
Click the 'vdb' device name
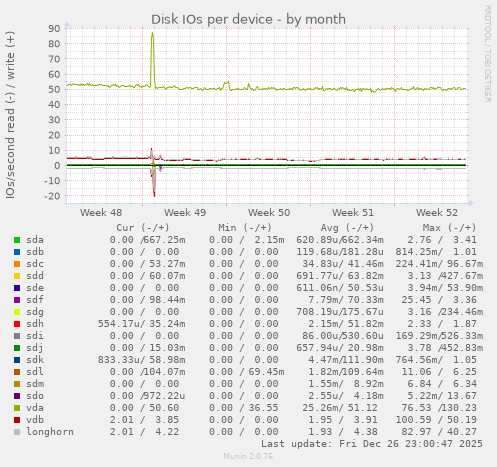tap(35, 420)
